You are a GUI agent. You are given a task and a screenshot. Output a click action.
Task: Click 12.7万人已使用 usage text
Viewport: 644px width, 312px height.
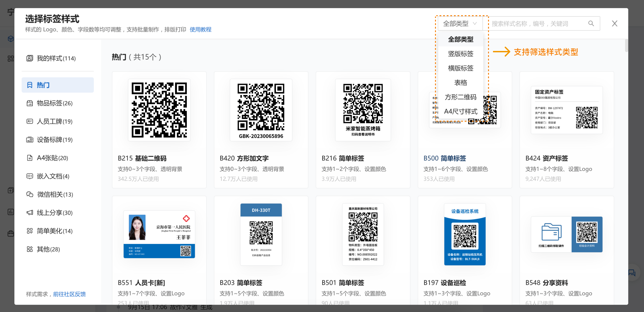tap(238, 179)
